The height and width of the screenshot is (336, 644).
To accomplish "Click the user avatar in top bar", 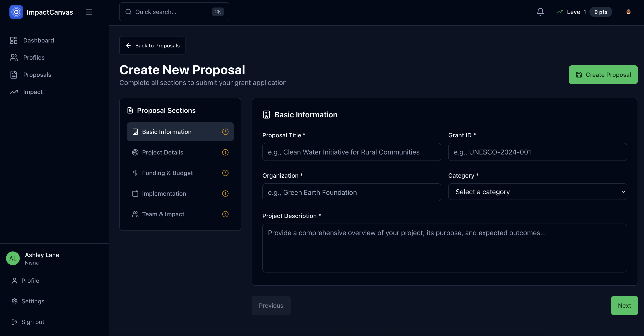I will point(628,12).
